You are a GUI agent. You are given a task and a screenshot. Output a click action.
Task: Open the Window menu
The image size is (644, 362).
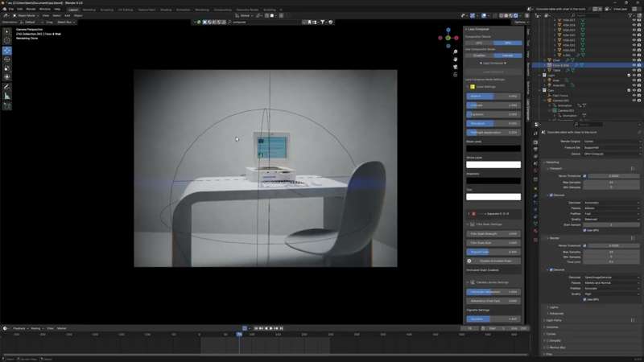point(45,9)
